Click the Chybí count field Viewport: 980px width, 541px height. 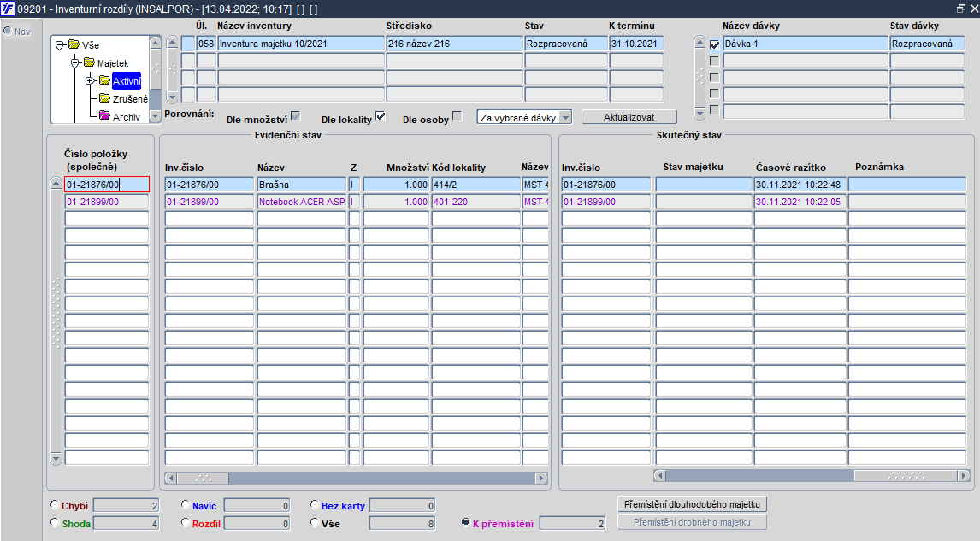[x=127, y=505]
